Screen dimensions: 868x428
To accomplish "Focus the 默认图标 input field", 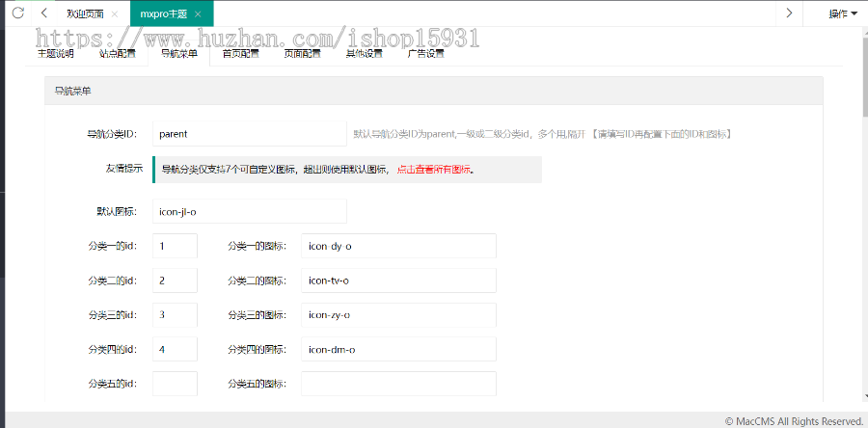I will point(250,211).
